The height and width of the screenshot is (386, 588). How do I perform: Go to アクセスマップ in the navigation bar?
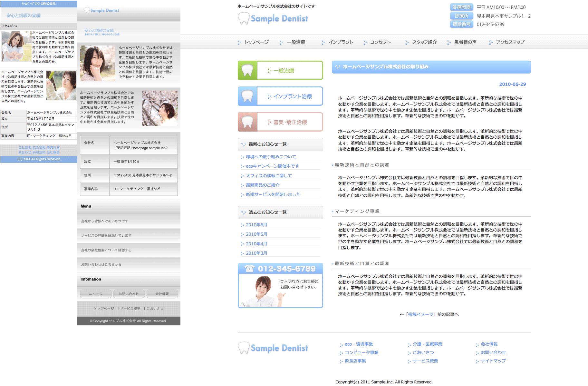point(510,42)
